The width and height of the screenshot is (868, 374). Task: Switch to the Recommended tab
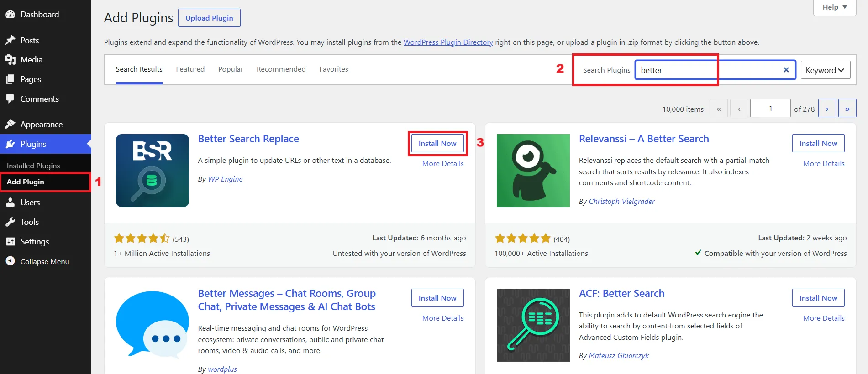pyautogui.click(x=281, y=69)
